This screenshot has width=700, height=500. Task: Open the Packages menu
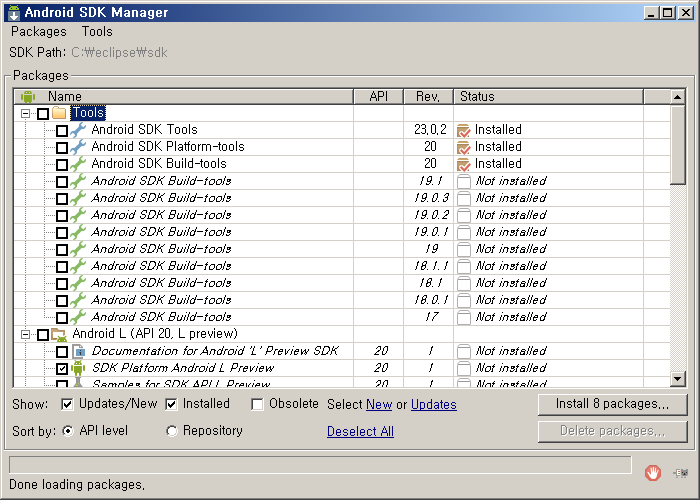(x=39, y=32)
